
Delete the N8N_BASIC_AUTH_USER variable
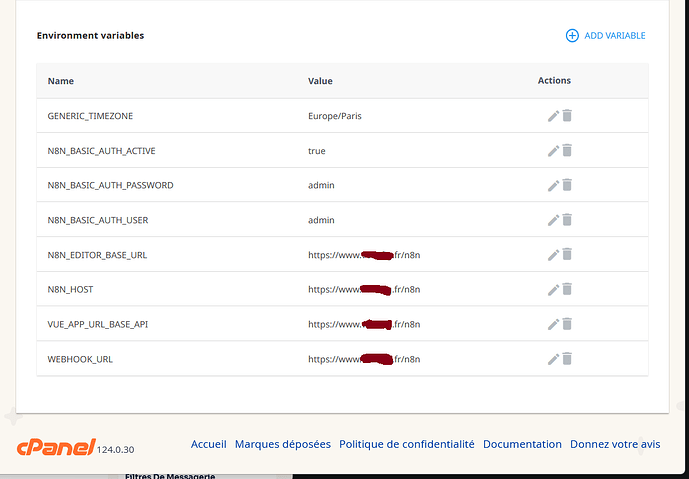[x=567, y=220]
